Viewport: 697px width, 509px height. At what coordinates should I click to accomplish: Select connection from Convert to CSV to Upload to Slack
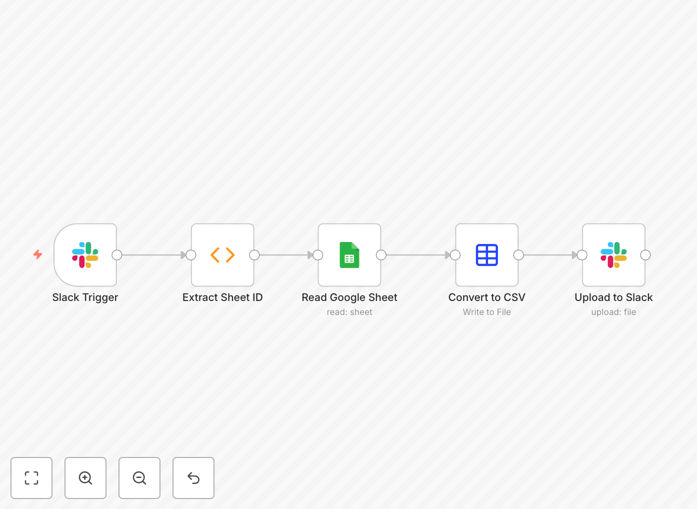[549, 255]
